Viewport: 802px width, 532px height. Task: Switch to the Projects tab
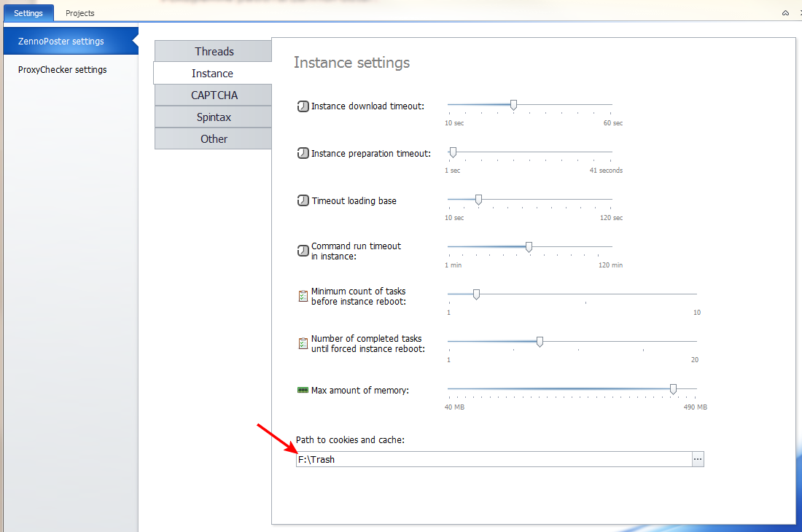point(79,13)
